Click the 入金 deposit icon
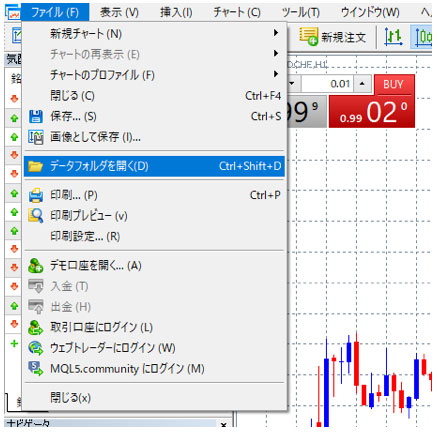Image resolution: width=438 pixels, height=437 pixels. [36, 286]
